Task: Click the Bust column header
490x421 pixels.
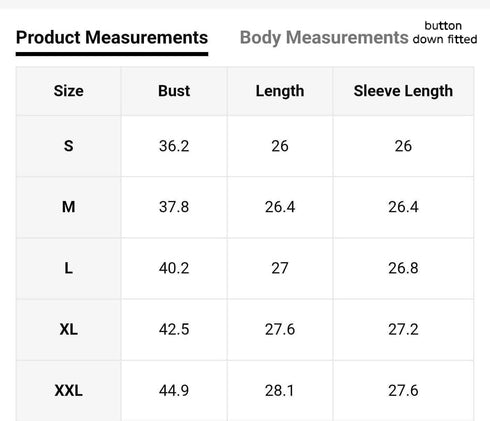Action: click(174, 91)
